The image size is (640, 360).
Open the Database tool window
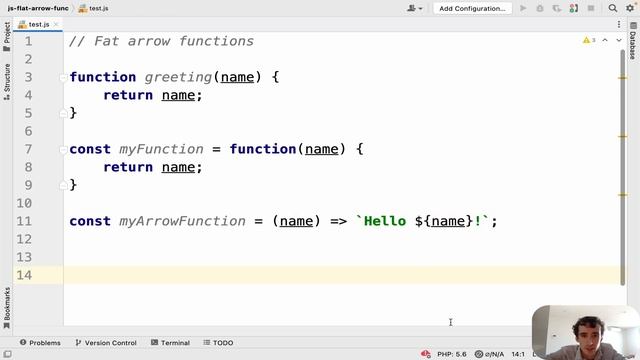[x=633, y=41]
